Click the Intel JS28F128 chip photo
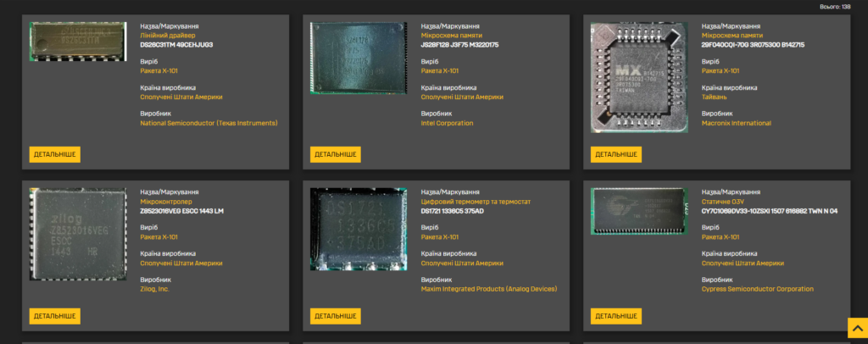This screenshot has height=344, width=868. click(359, 58)
